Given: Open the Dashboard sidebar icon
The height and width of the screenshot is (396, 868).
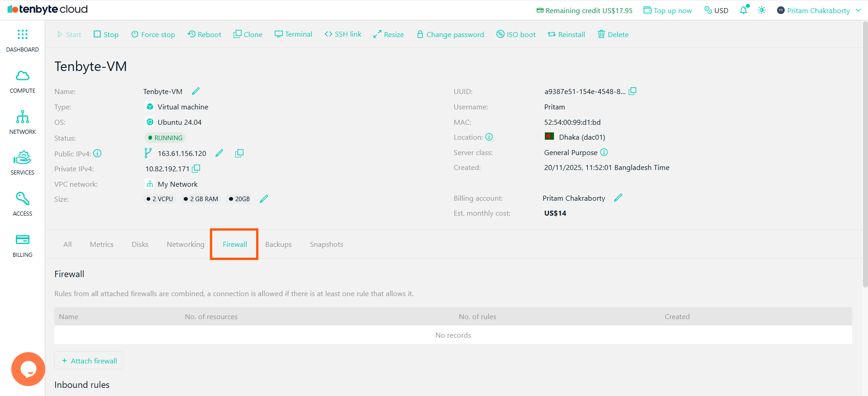Looking at the screenshot, I should coord(23,34).
